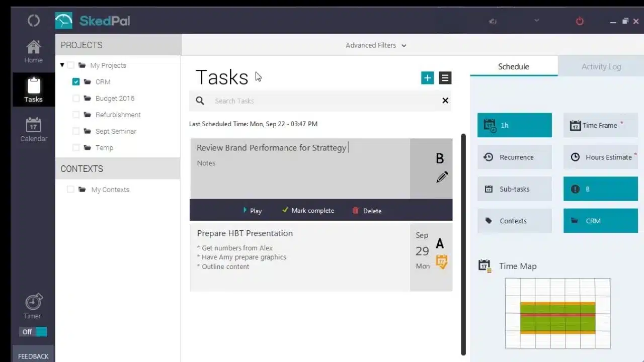Check the Sept Seminar checkbox
644x362 pixels.
click(x=76, y=131)
